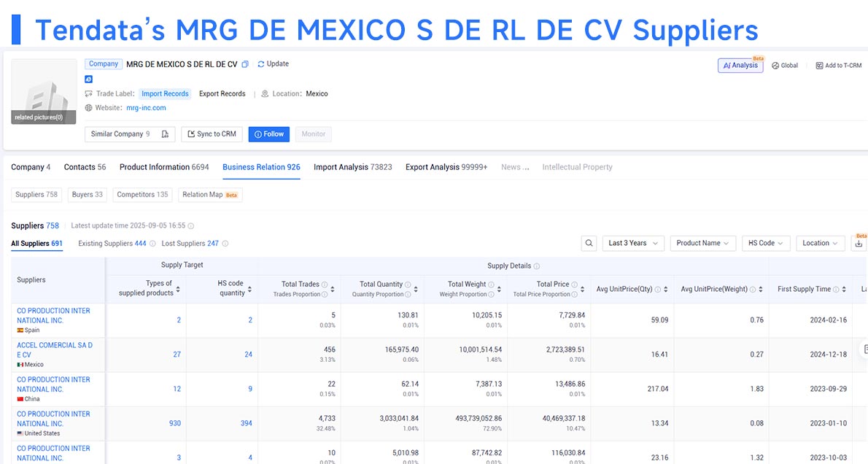Click the 930 supplied products value
The width and height of the screenshot is (868, 464).
175,423
